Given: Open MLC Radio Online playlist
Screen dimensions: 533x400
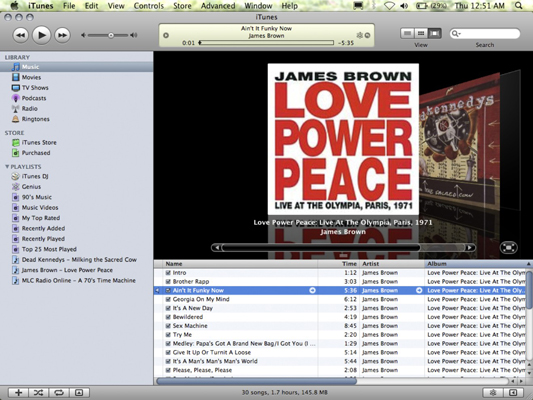Looking at the screenshot, I should (x=79, y=281).
